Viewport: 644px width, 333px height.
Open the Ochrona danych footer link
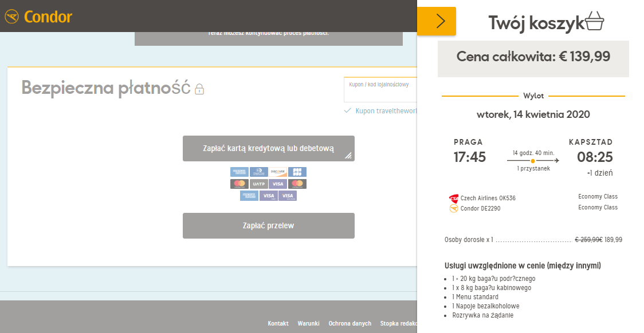pos(350,323)
